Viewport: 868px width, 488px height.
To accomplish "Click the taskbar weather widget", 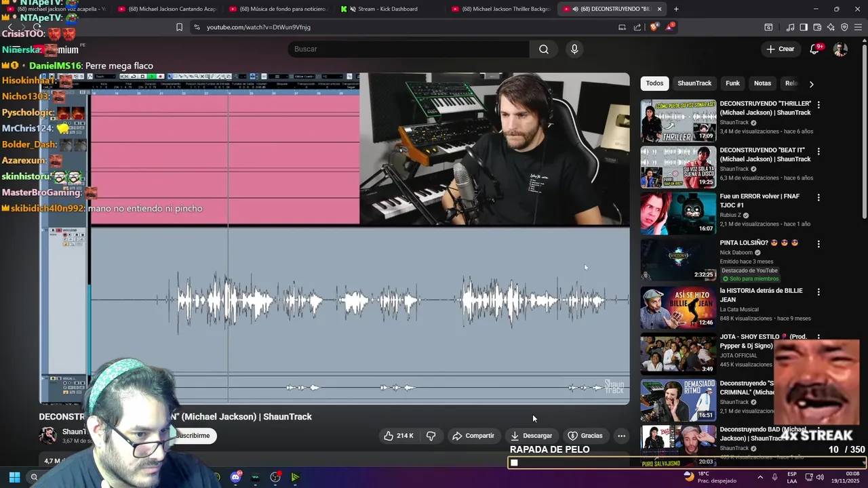I will [710, 477].
